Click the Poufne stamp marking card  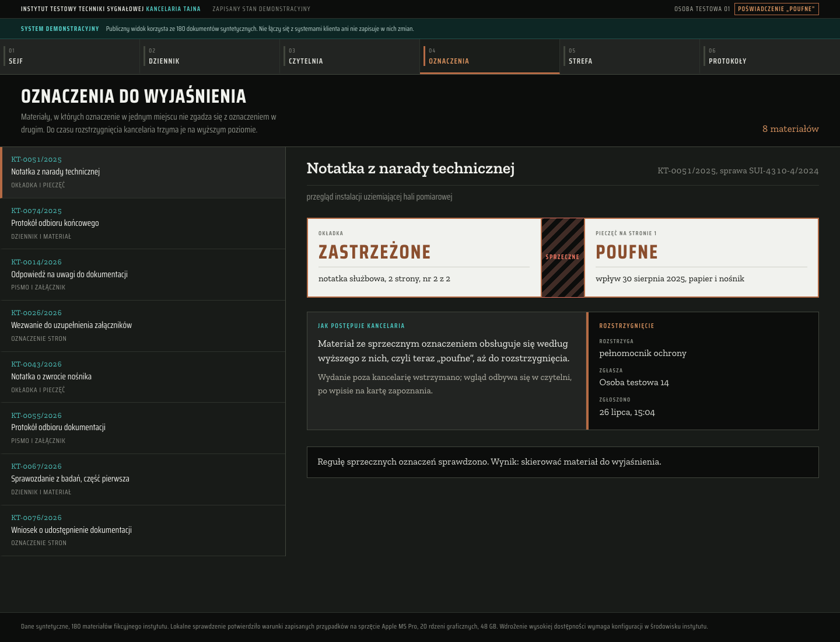point(701,257)
